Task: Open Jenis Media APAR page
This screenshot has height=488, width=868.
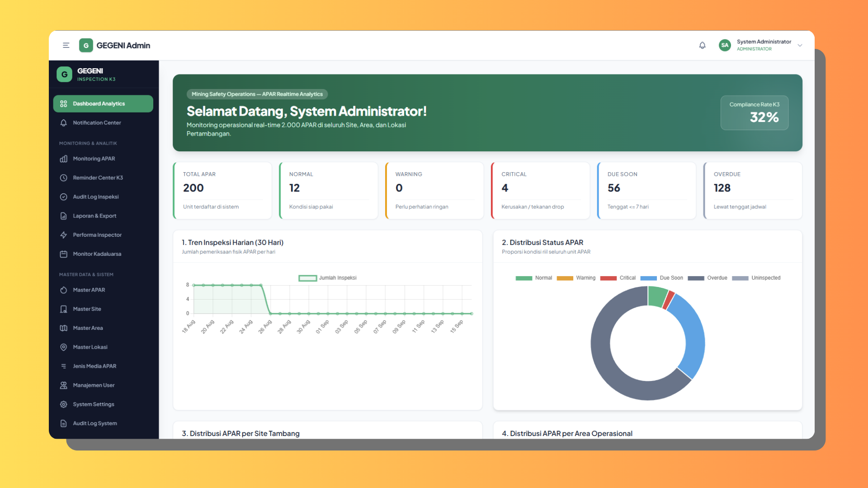Action: [x=103, y=366]
